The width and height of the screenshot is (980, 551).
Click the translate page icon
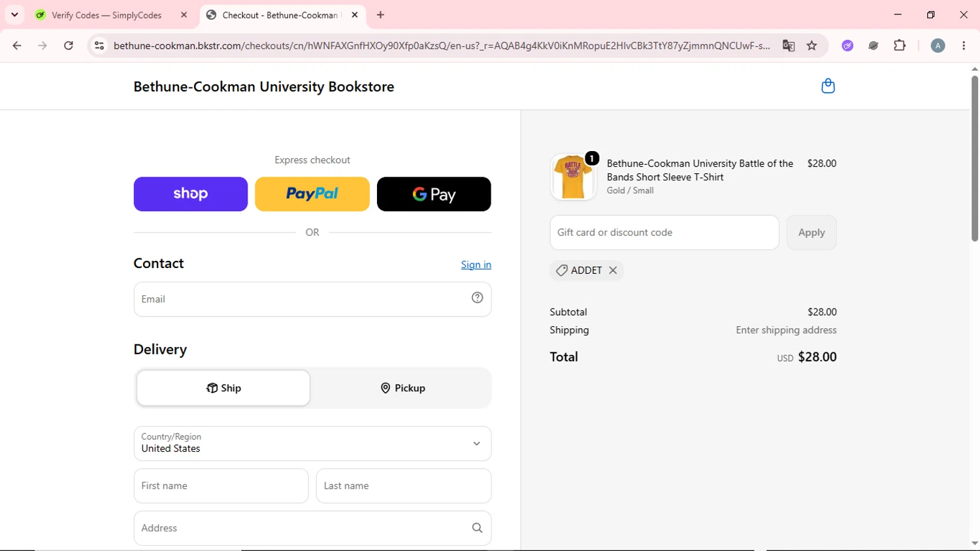point(789,46)
